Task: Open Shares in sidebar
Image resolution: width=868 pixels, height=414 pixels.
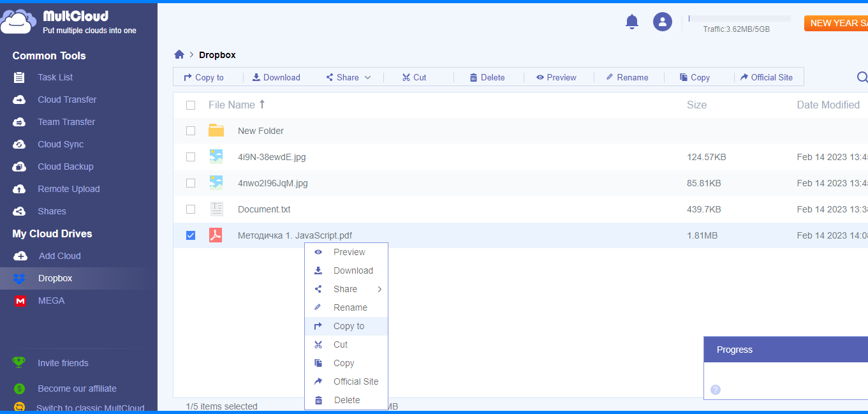Action: [x=52, y=211]
